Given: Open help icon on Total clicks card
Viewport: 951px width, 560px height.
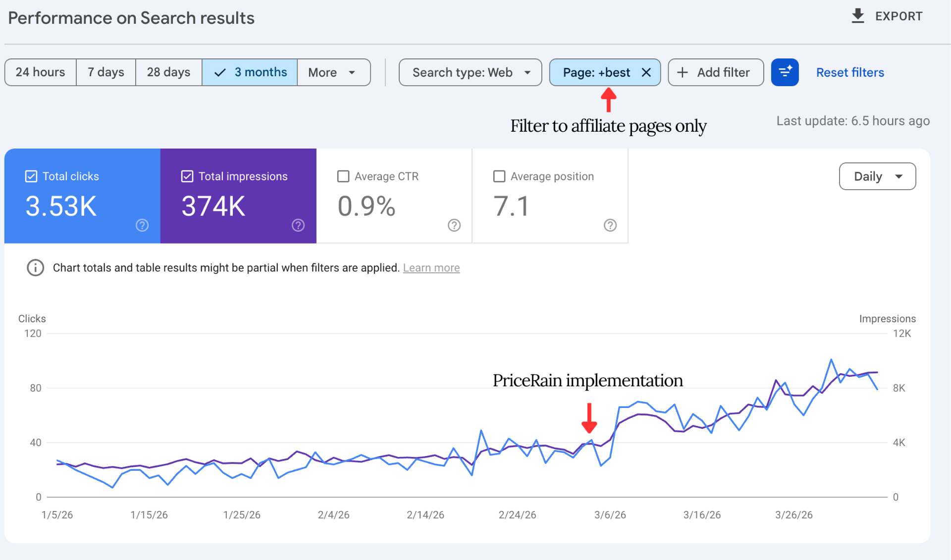Looking at the screenshot, I should (142, 225).
